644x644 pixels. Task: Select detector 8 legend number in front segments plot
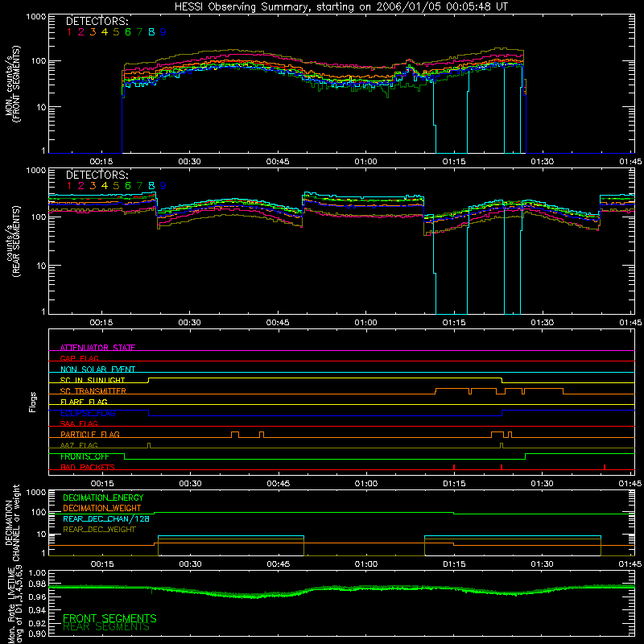[151, 32]
